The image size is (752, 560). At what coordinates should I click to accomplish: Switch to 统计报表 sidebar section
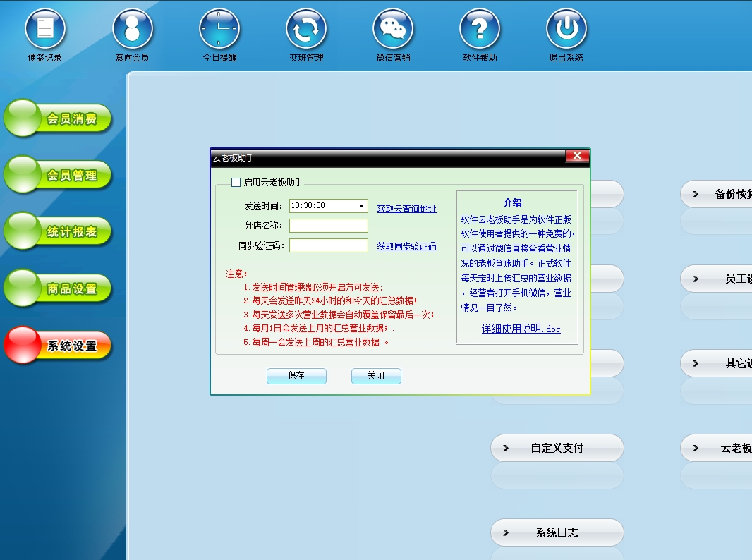[59, 232]
